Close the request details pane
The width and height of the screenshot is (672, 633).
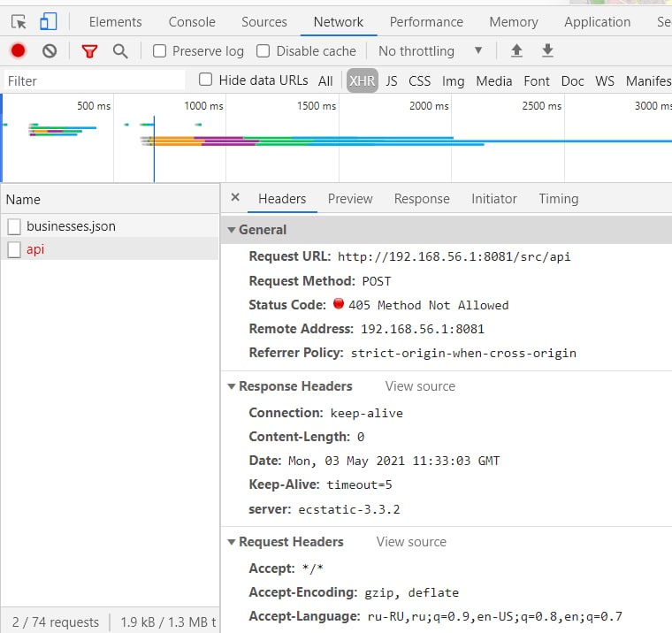click(x=235, y=198)
